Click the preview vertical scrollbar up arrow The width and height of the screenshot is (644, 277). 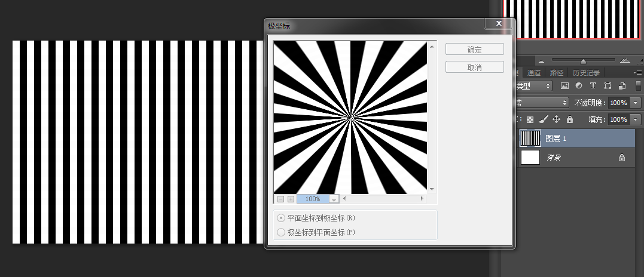(x=432, y=47)
